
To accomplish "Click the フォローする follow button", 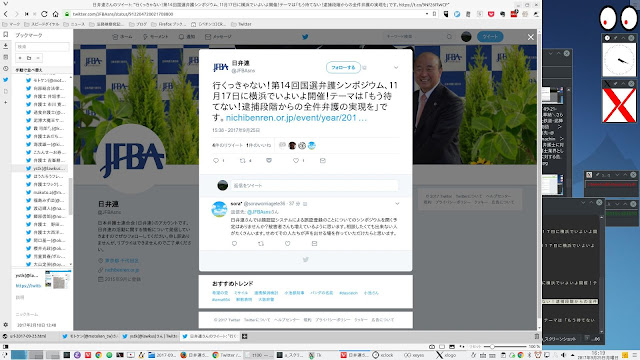I will (x=343, y=67).
